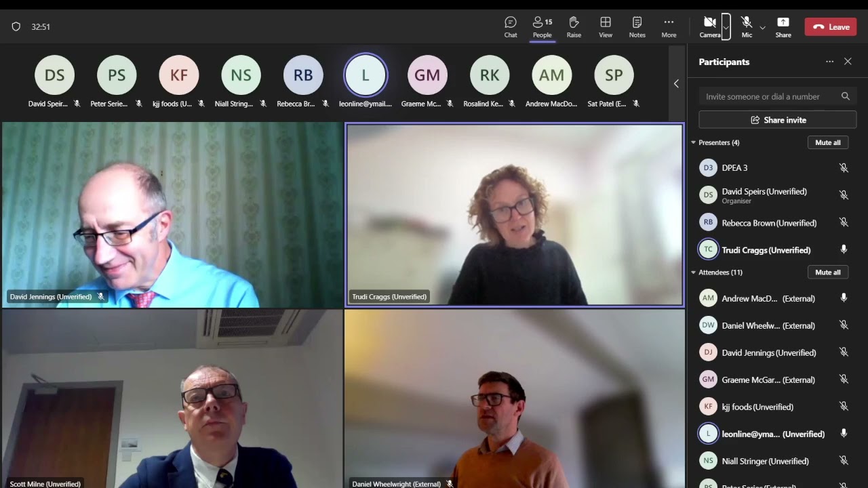Open meeting Notes
868x488 pixels.
point(637,27)
